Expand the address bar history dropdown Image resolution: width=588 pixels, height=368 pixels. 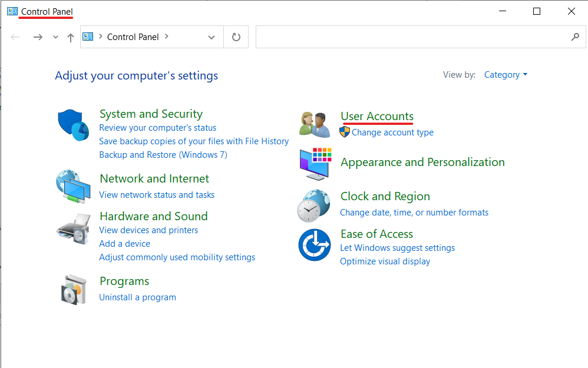212,37
